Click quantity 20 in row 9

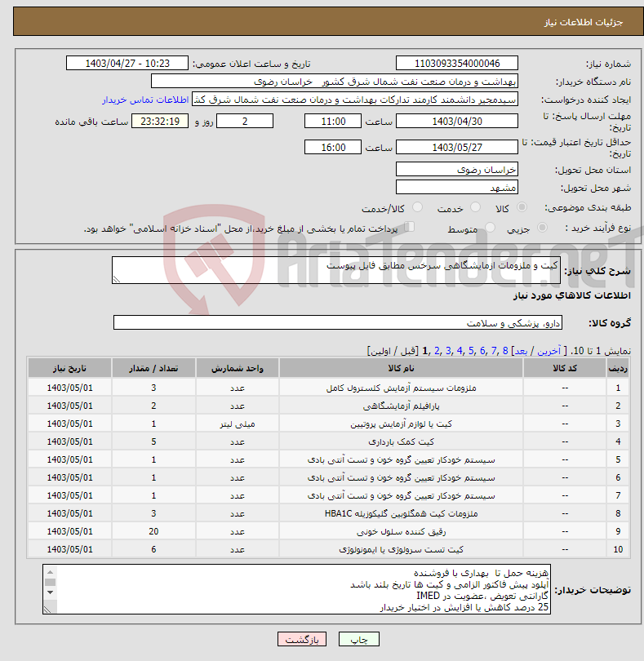(x=153, y=531)
